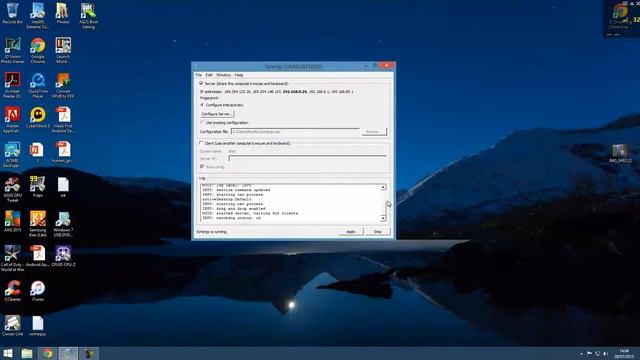The height and width of the screenshot is (360, 640).
Task: Launch Google Chrome from the desktop
Action: (x=38, y=50)
